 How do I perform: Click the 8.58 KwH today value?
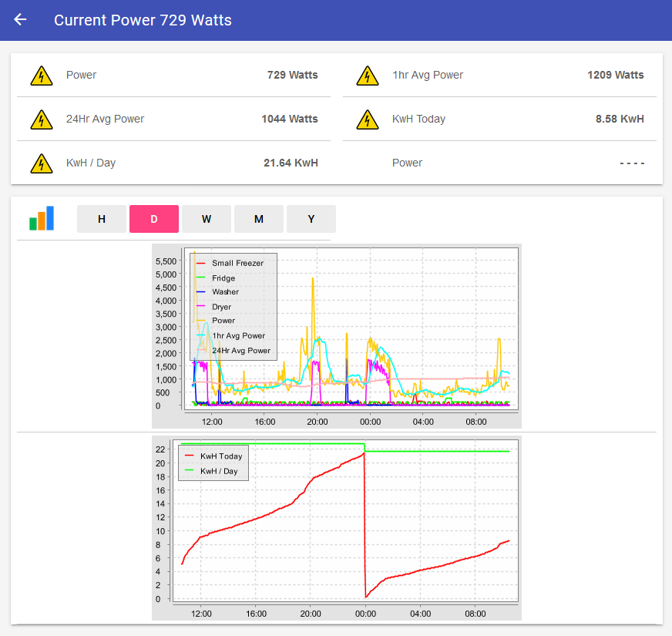coord(620,119)
